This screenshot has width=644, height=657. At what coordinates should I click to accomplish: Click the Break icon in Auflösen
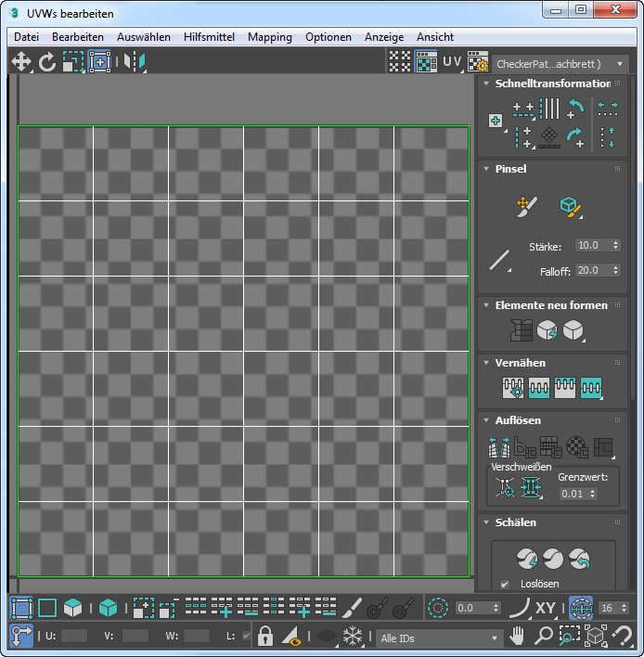coord(499,446)
